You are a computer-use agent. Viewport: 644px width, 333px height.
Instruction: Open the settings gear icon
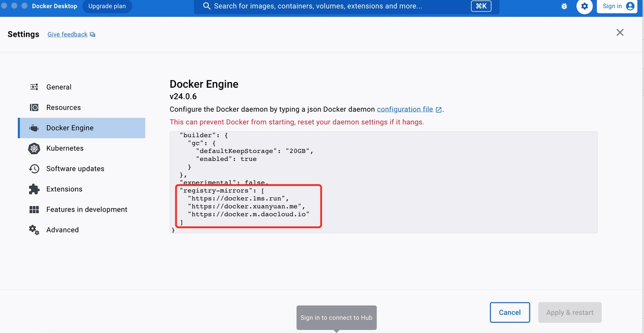(584, 6)
